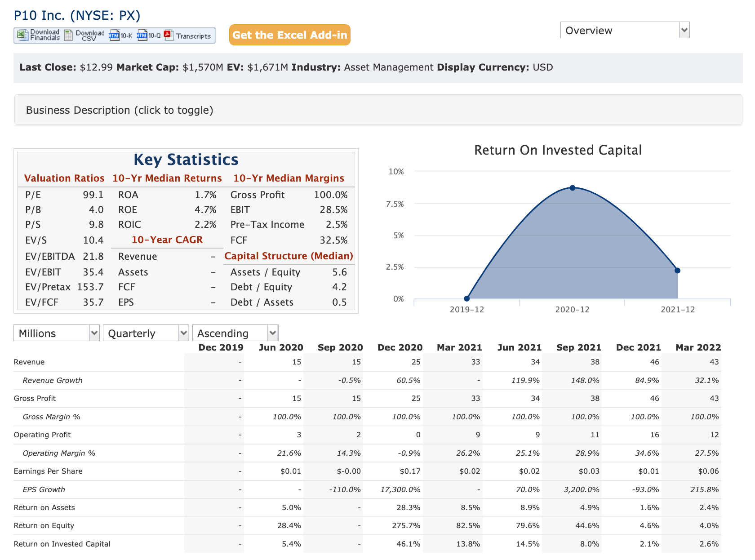755x560 pixels.
Task: Click the Mar 2022 column header
Action: click(698, 347)
